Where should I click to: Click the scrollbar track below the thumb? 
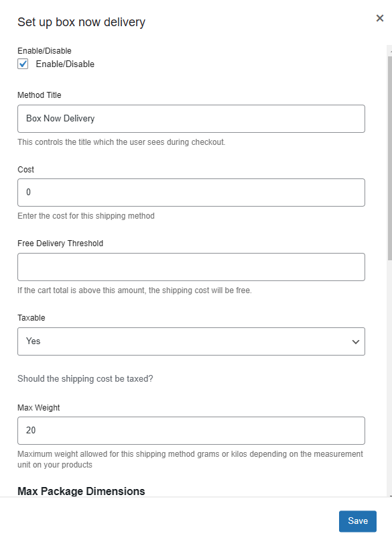click(x=390, y=376)
